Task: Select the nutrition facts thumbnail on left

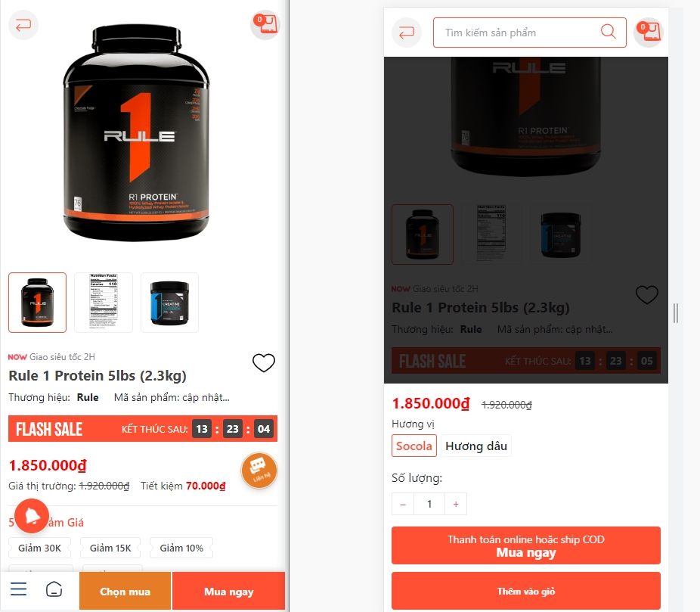Action: coord(104,303)
